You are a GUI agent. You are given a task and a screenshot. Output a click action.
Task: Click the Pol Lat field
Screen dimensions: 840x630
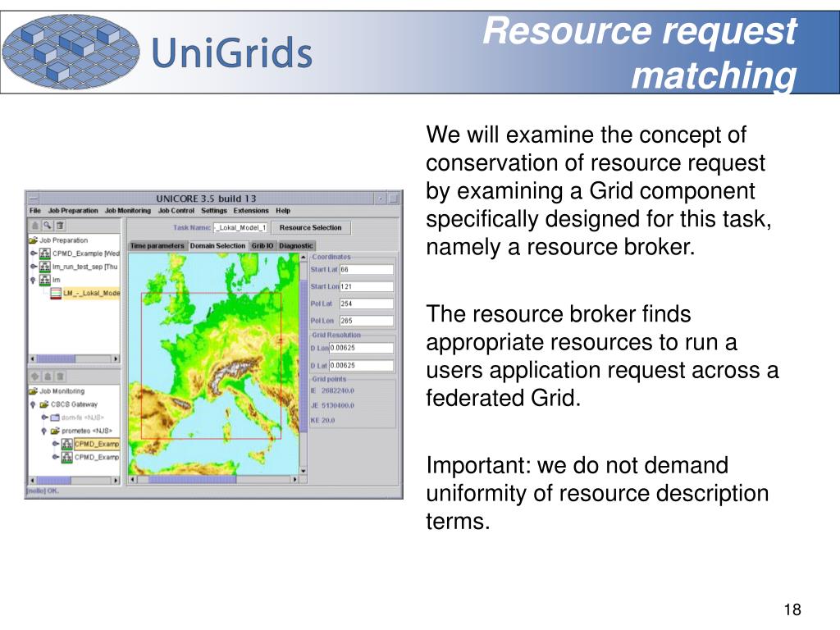367,304
